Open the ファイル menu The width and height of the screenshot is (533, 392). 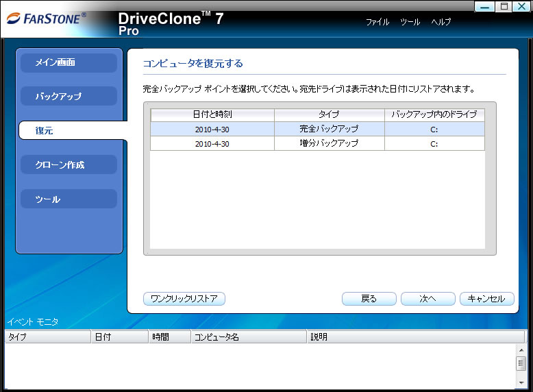377,22
